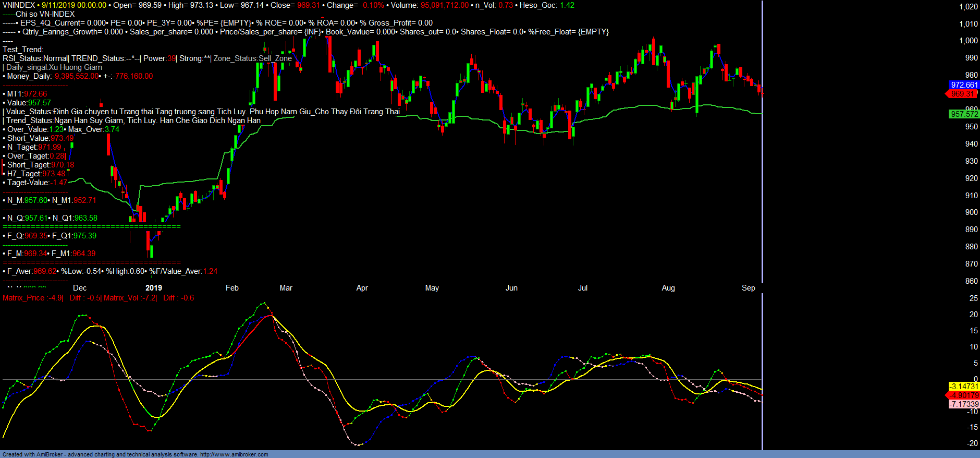
Task: Click the yellow -3.14731 indicator value label
Action: (x=964, y=387)
